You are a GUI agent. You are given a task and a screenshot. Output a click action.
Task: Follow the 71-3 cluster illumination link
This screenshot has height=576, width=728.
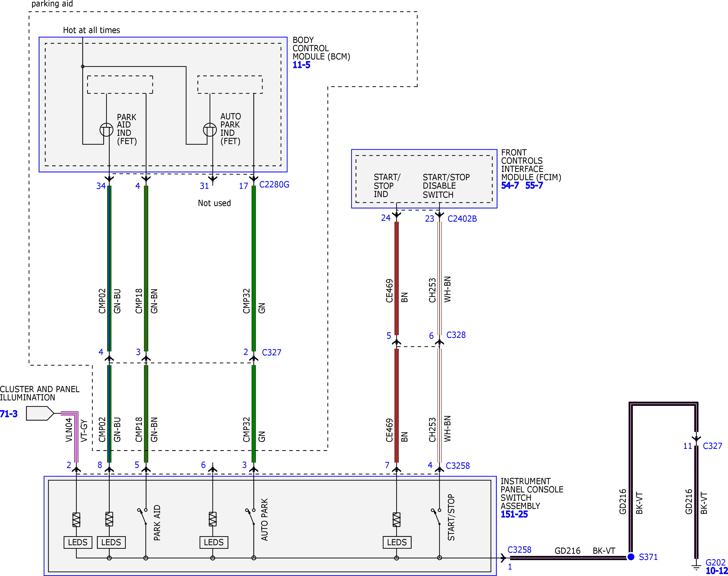click(9, 414)
